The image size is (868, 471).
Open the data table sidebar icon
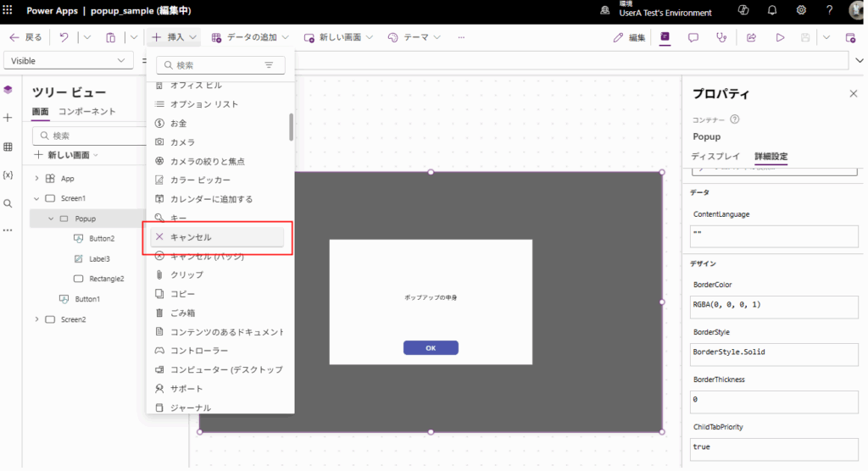click(x=8, y=147)
